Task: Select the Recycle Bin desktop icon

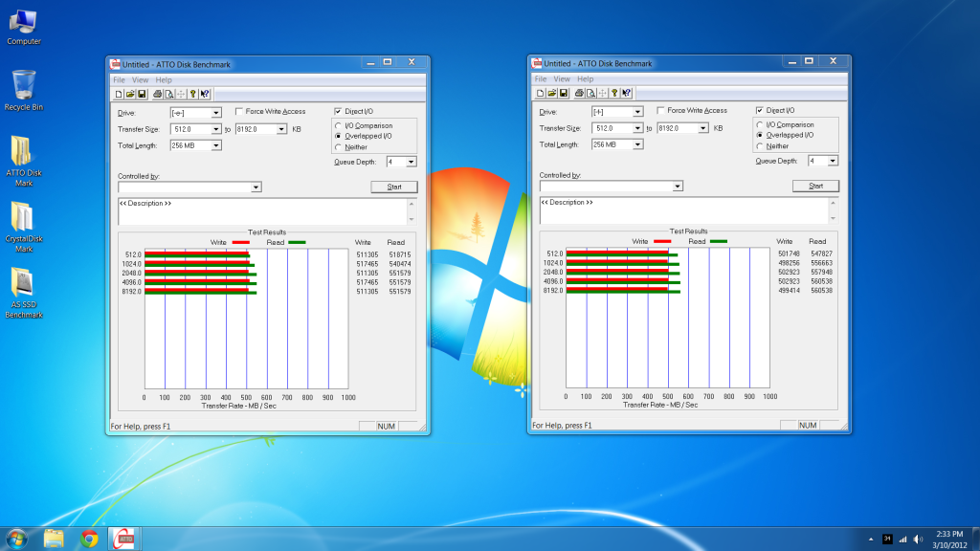Action: tap(24, 91)
